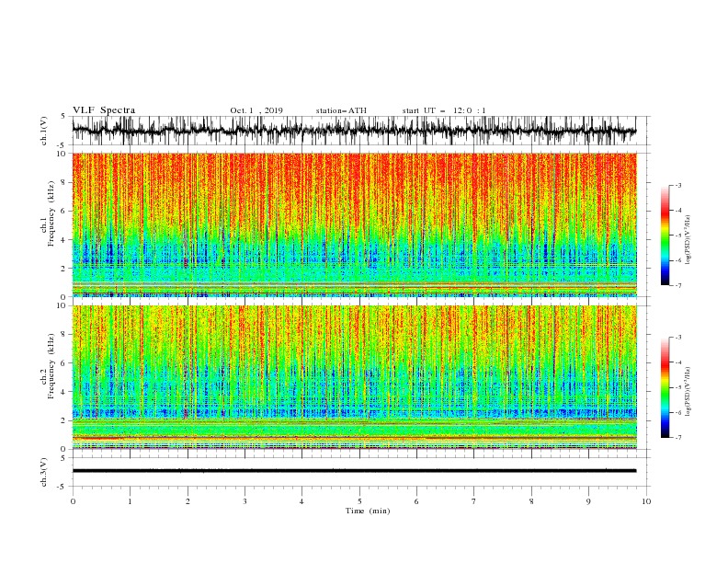Select the "Time (min)" axis title
The image size is (728, 563).
[x=368, y=511]
